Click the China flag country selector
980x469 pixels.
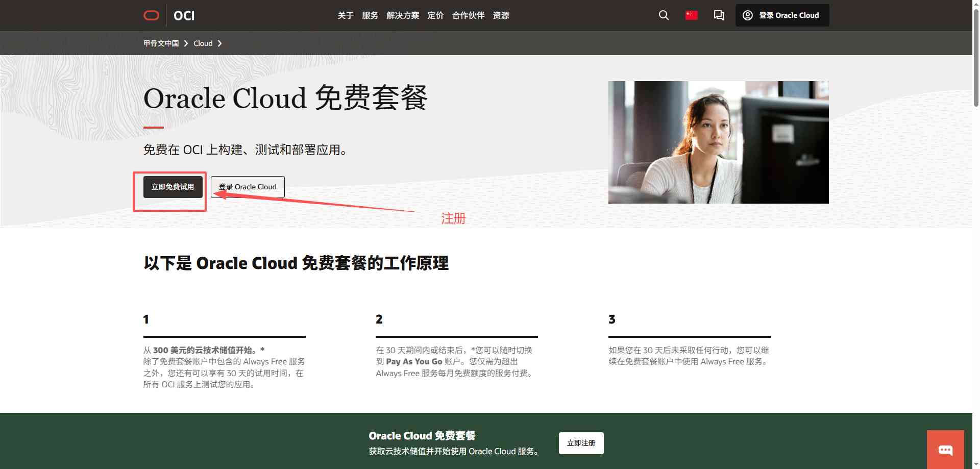tap(691, 15)
